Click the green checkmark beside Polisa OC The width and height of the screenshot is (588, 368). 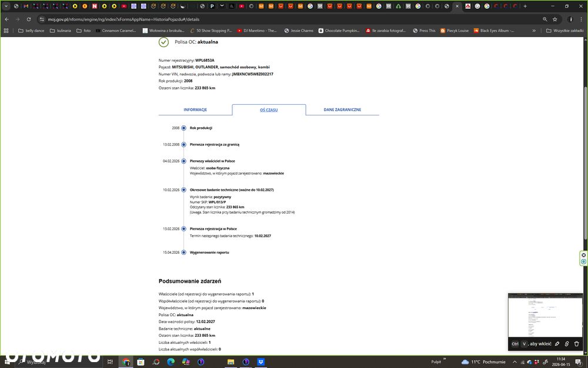[163, 42]
